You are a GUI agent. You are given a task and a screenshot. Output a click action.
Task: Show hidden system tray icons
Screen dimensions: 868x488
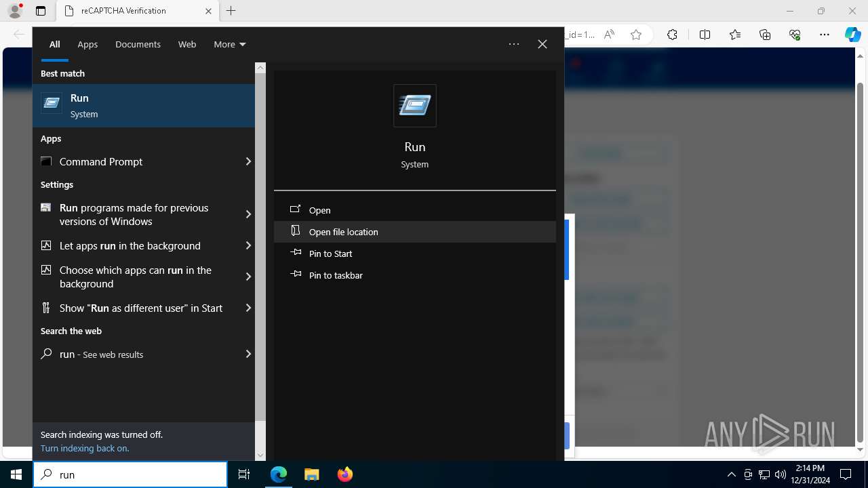(x=731, y=474)
